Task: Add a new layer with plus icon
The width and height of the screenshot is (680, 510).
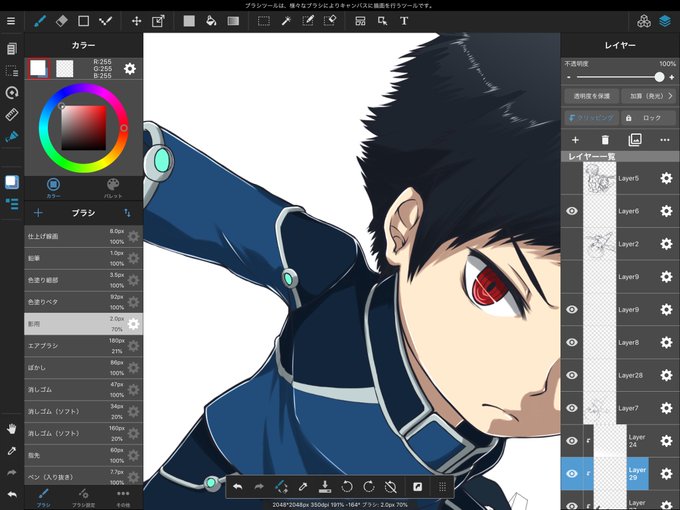Action: coord(575,140)
